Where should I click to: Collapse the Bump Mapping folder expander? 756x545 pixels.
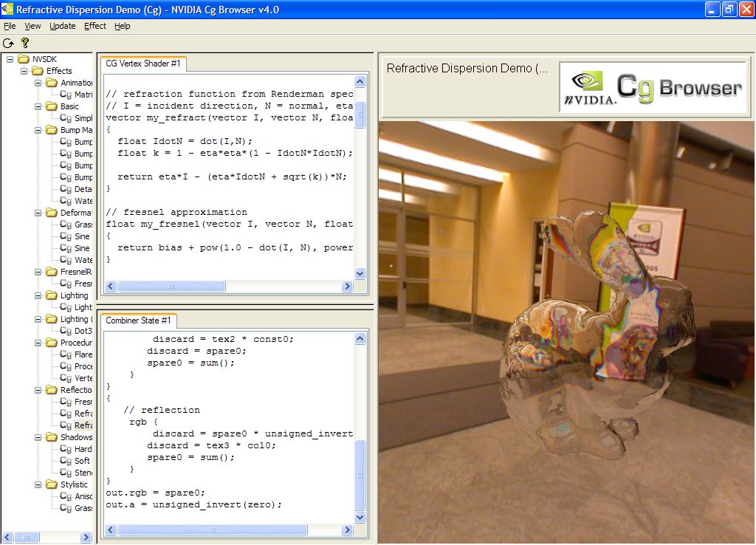pyautogui.click(x=38, y=130)
